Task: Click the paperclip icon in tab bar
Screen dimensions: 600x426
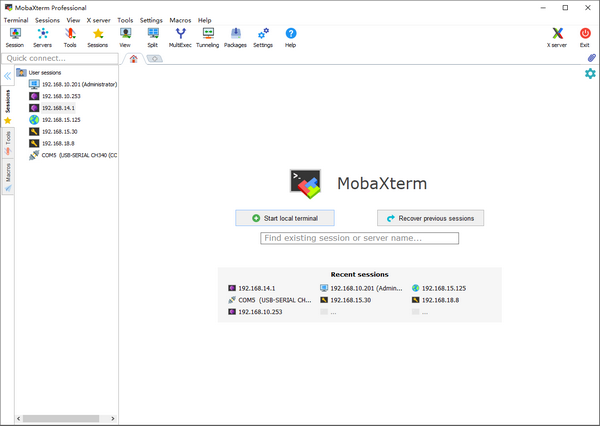Action: tap(591, 59)
